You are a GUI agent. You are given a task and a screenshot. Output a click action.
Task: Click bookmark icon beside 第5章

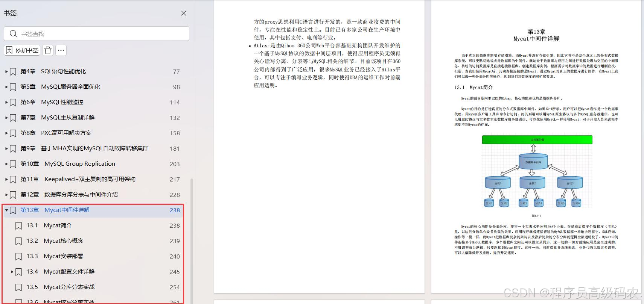click(x=13, y=87)
